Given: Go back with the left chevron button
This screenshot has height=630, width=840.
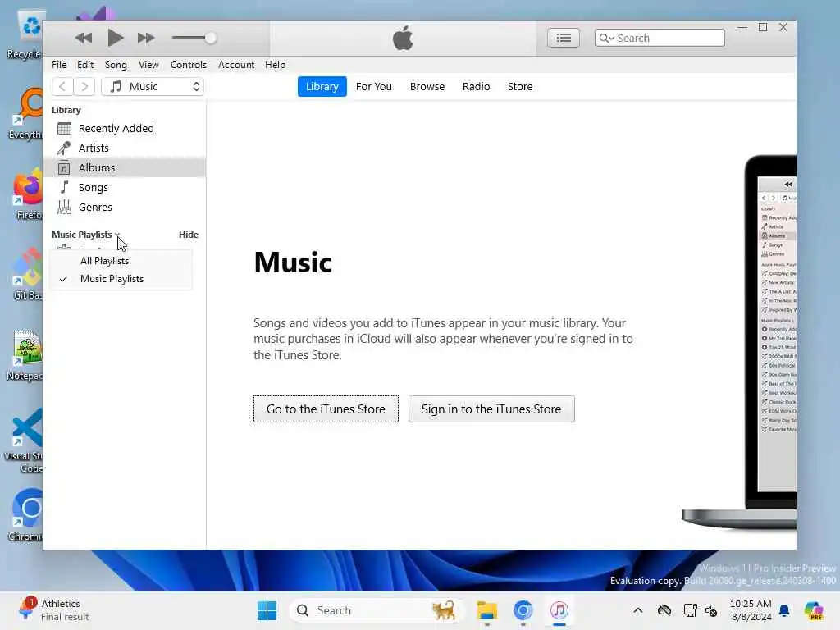Looking at the screenshot, I should point(62,87).
